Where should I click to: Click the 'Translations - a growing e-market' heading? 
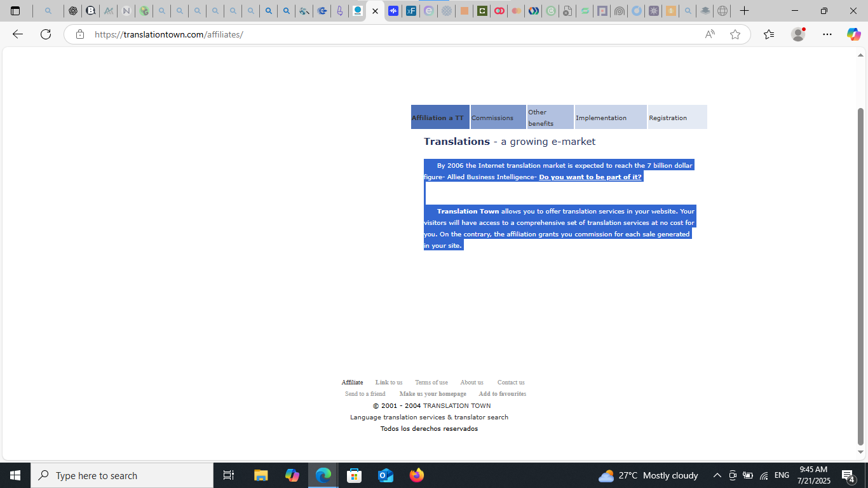click(510, 141)
